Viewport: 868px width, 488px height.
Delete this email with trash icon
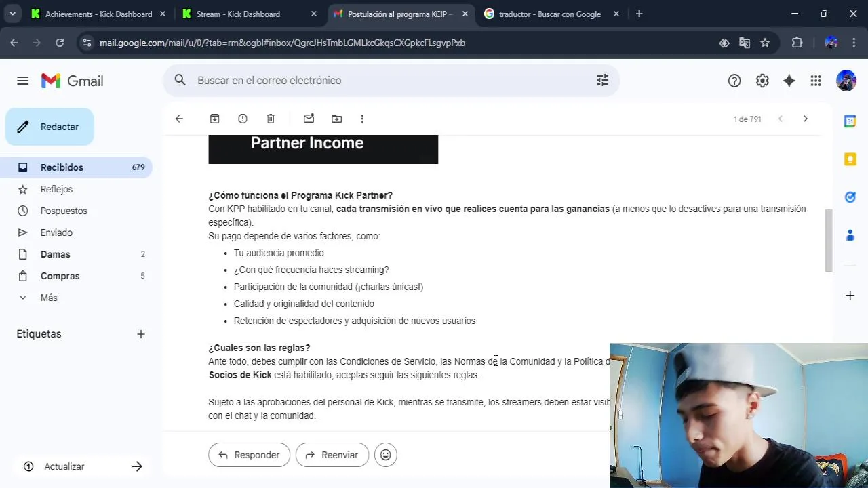point(271,119)
